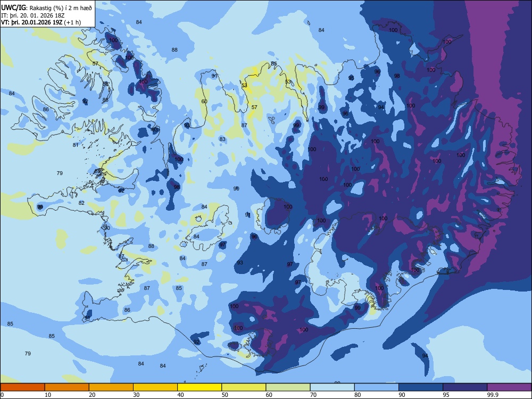Viewport: 532px width, 399px height.
Task: Click the darkest orange 0–10 legend swatch
Action: point(22,387)
